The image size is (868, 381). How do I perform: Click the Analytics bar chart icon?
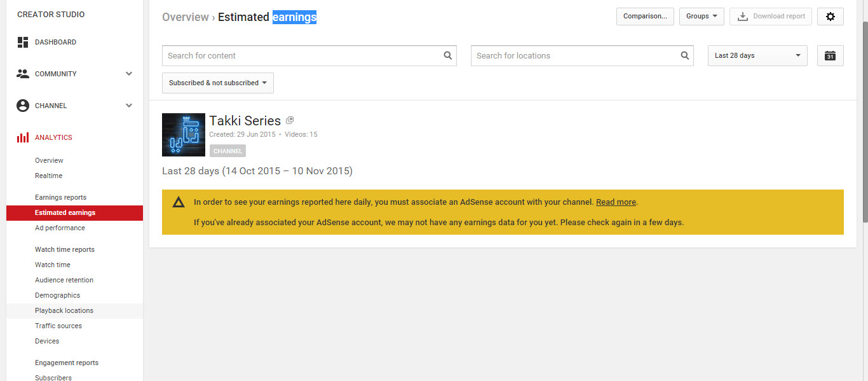coord(23,137)
